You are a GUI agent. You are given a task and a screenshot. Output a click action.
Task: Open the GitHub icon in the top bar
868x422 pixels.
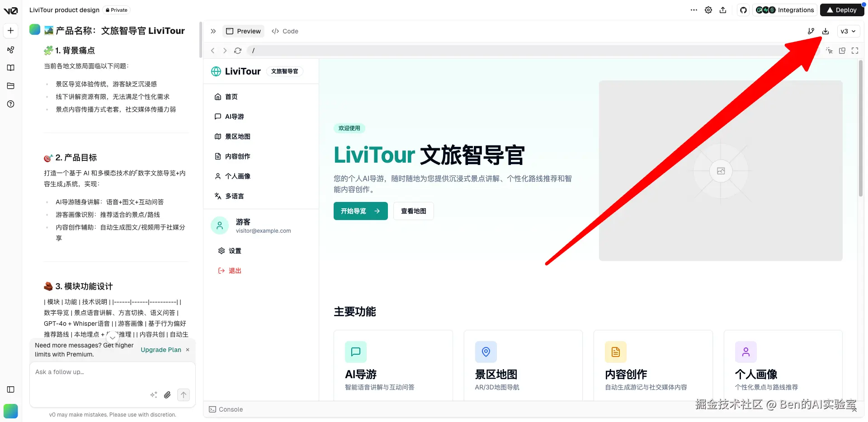point(743,10)
